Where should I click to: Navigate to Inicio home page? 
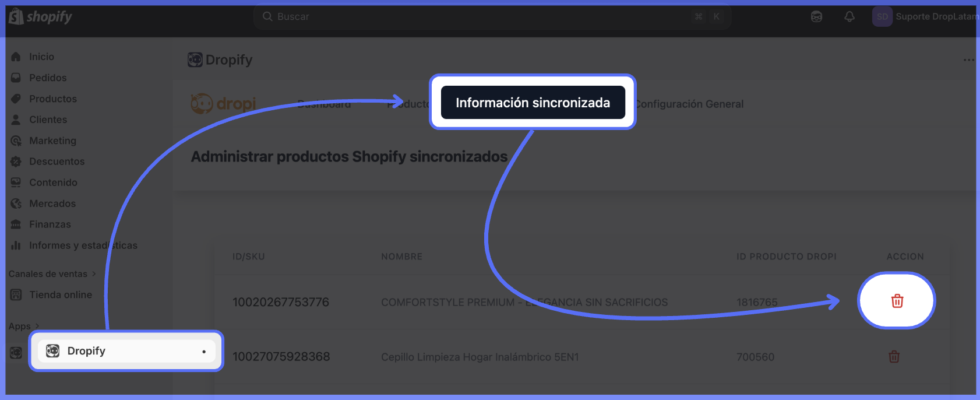pos(41,57)
